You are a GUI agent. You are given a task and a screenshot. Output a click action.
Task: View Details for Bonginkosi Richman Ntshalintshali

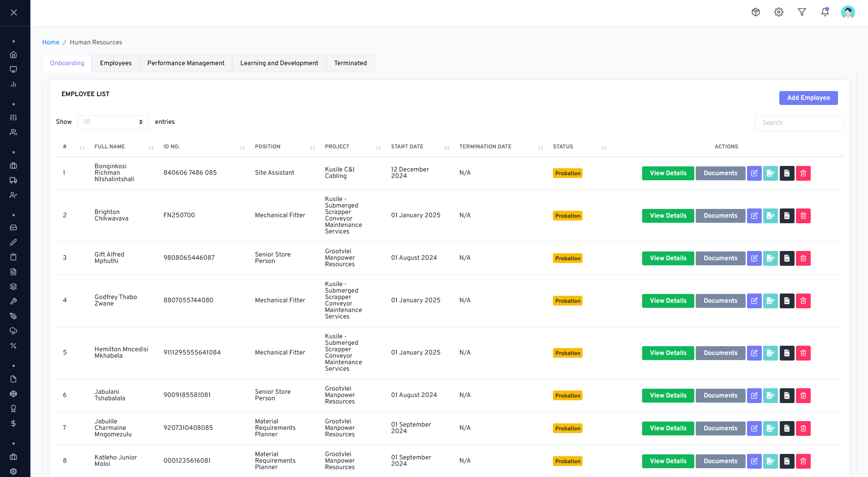pyautogui.click(x=668, y=173)
